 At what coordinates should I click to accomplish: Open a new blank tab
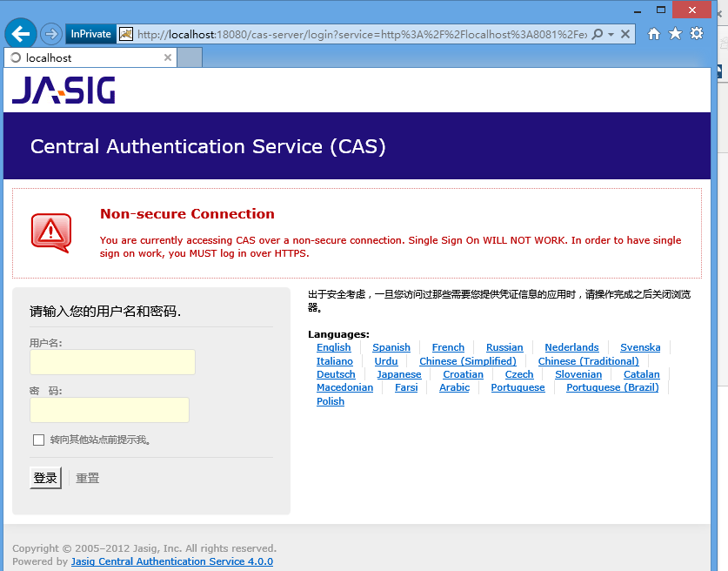click(190, 57)
